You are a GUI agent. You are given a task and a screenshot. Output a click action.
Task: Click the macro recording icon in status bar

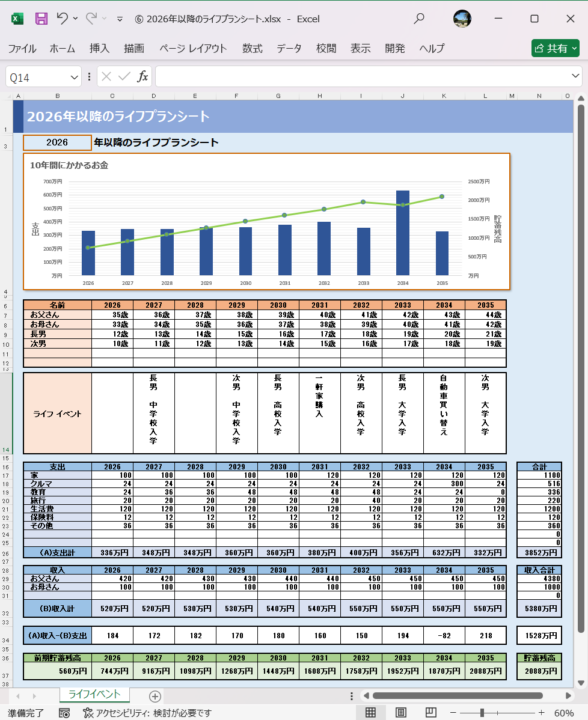[x=64, y=711]
